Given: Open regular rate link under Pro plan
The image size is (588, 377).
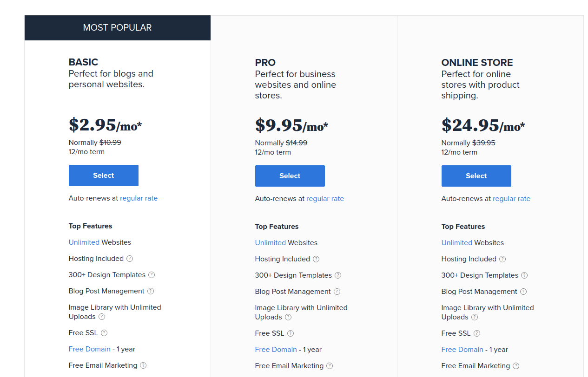Looking at the screenshot, I should pyautogui.click(x=325, y=199).
